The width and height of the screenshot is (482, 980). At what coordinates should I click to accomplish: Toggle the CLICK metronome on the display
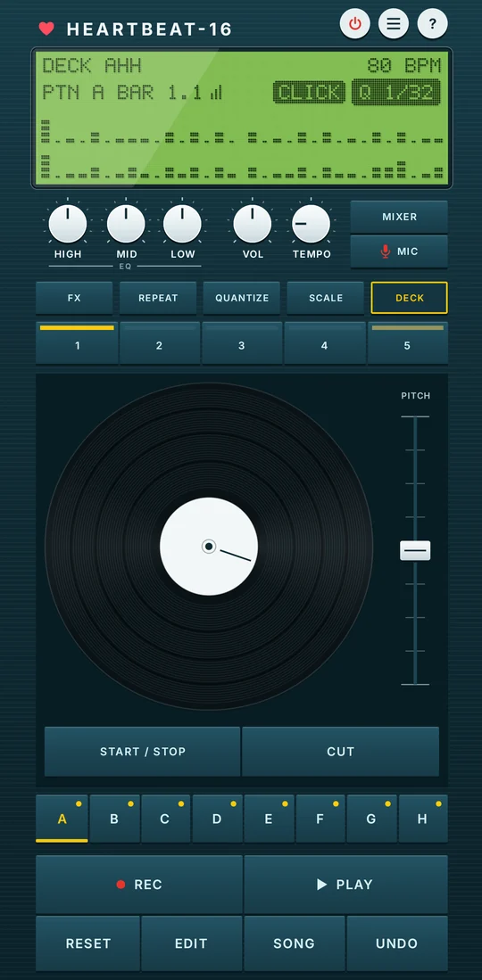(309, 93)
